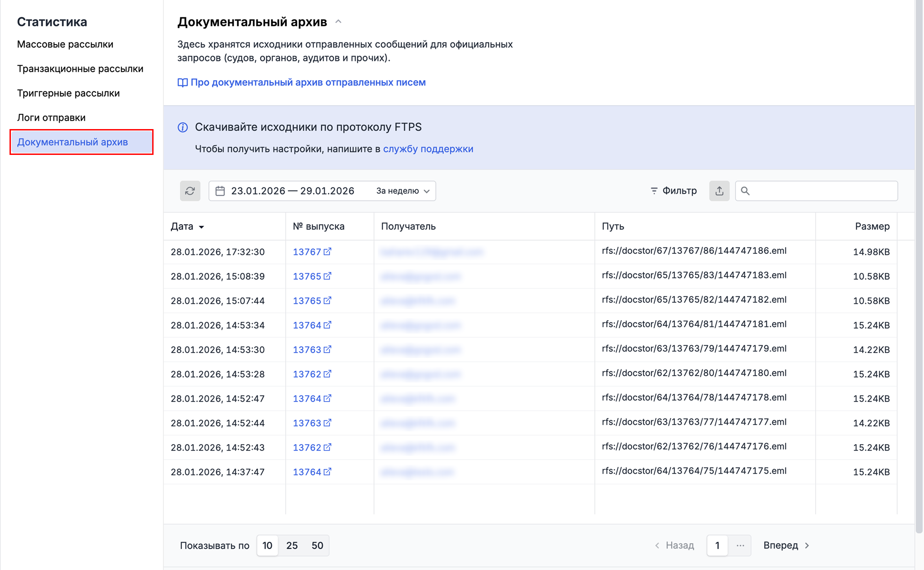The image size is (924, 570).
Task: Open the 'За неделю' period dropdown
Action: (x=402, y=191)
